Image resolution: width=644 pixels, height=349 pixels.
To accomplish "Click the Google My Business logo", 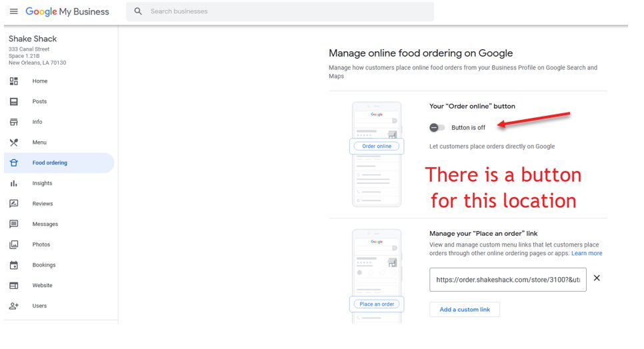I will click(x=67, y=11).
